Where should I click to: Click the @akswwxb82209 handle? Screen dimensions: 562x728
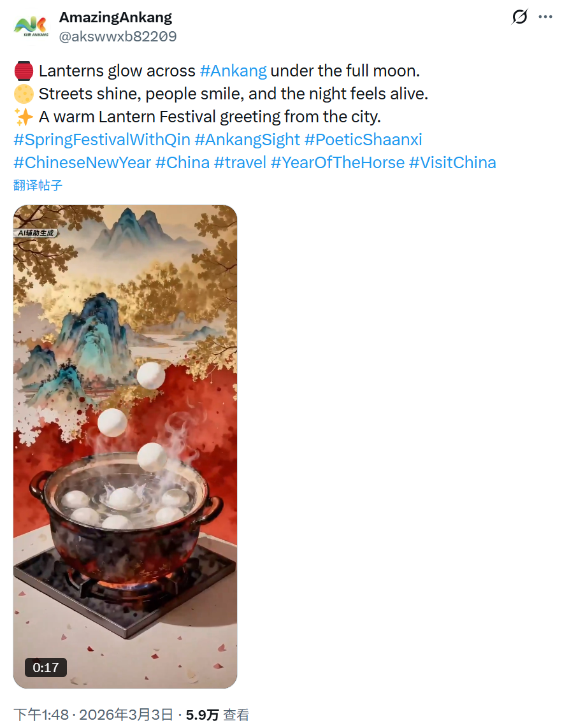pos(118,36)
